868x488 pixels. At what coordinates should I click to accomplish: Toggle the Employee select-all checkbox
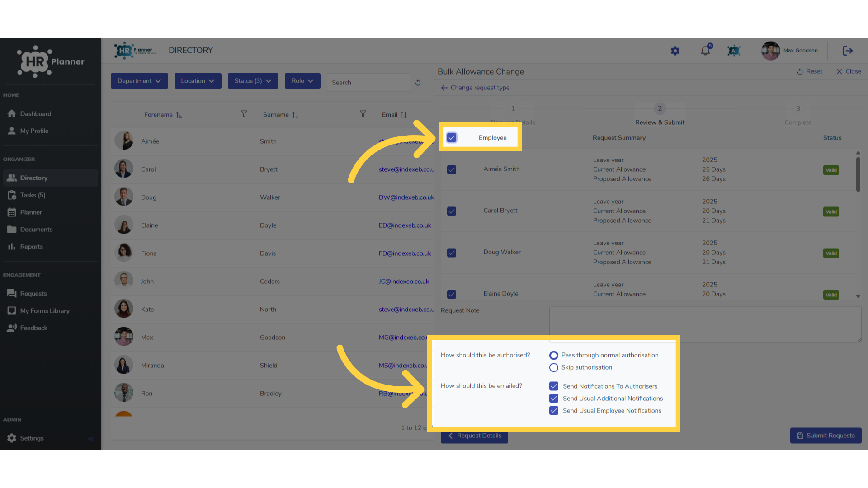click(x=452, y=138)
